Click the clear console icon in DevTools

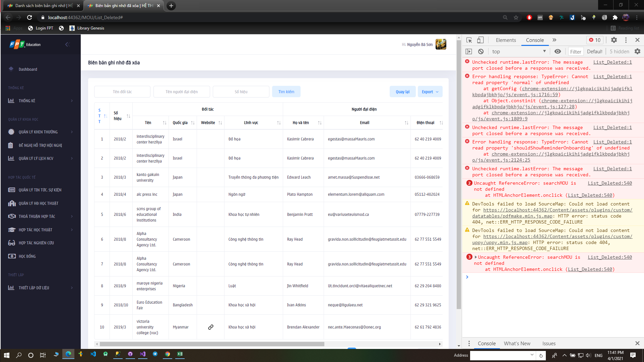pos(481,51)
